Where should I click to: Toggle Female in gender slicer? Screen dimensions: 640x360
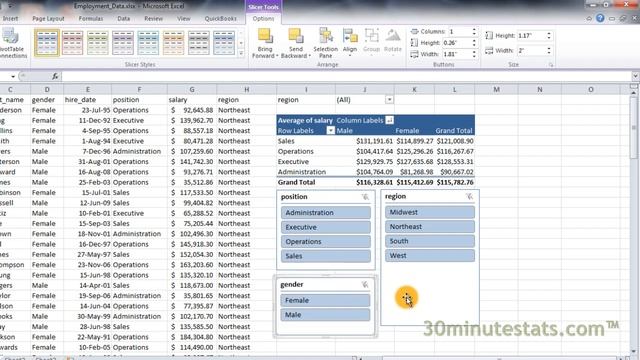pyautogui.click(x=325, y=300)
